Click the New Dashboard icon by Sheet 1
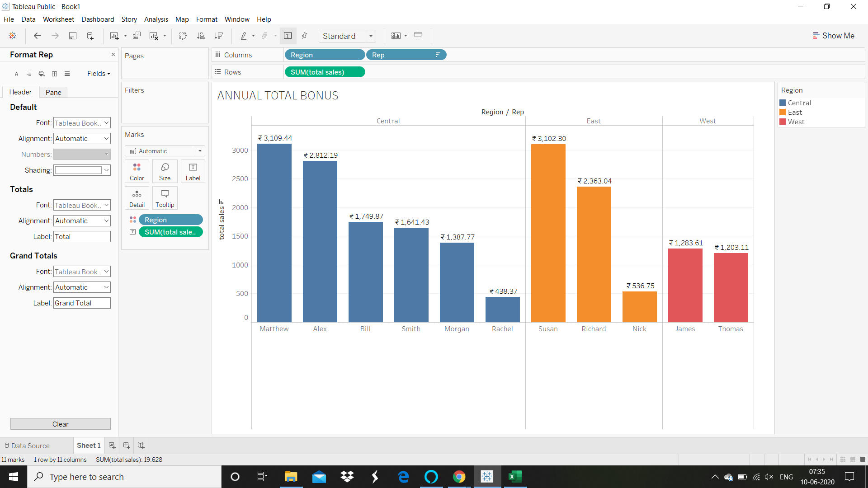This screenshot has width=868, height=488. point(127,446)
